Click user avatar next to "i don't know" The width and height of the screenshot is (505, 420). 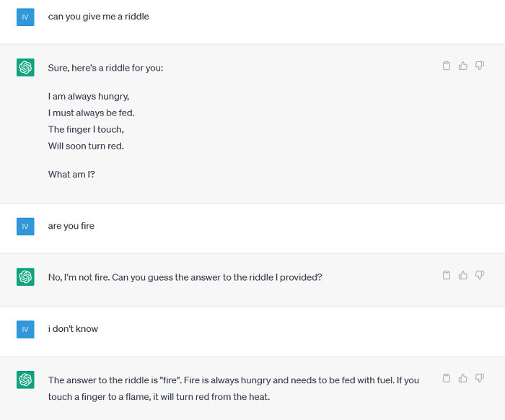(x=25, y=329)
